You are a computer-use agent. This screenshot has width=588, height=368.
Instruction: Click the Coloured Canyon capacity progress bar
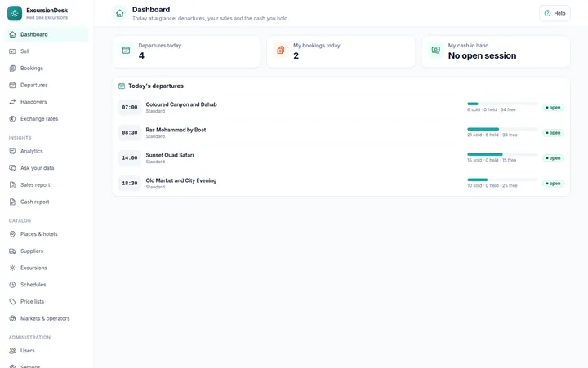(502, 104)
